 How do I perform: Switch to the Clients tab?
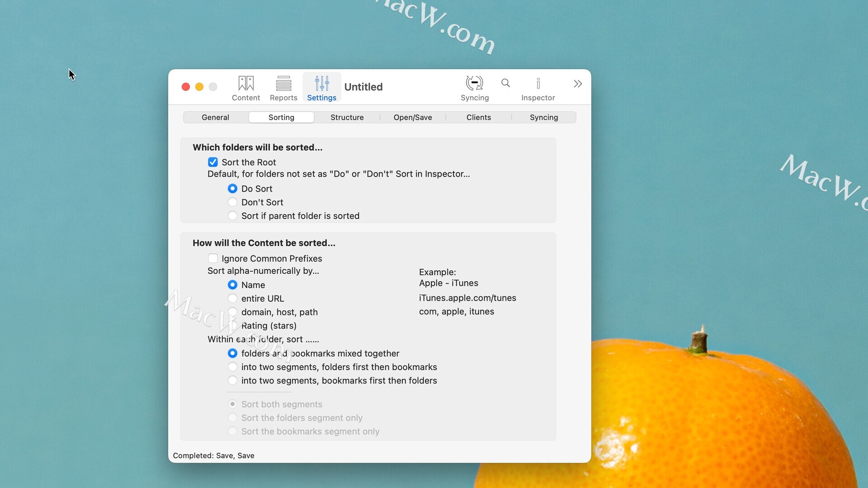coord(479,117)
